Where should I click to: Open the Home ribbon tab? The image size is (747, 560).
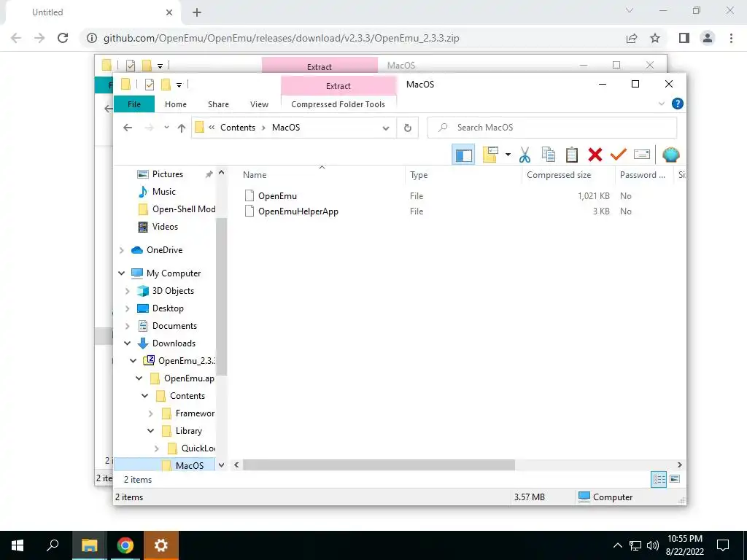click(x=176, y=104)
